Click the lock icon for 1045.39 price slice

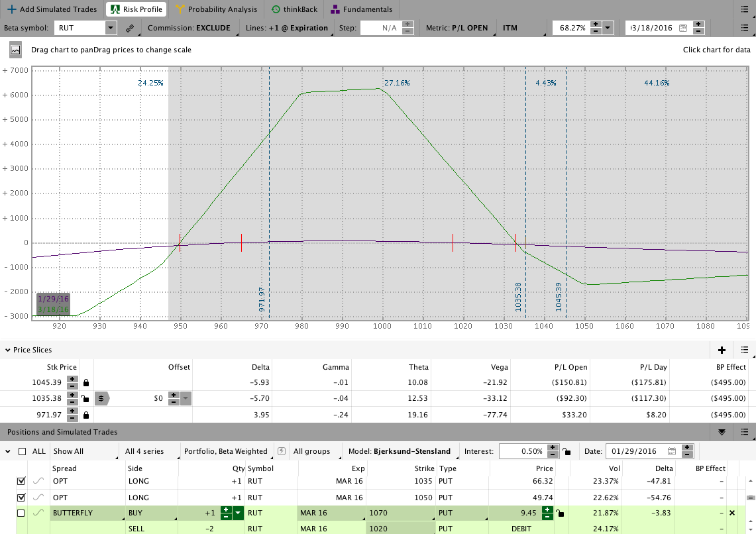click(86, 382)
